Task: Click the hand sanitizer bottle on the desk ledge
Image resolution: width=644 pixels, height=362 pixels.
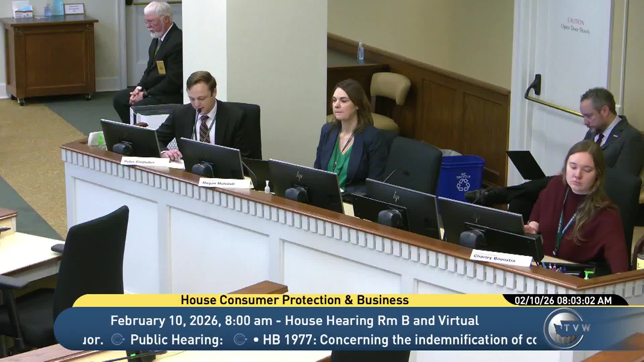Action: click(x=267, y=188)
